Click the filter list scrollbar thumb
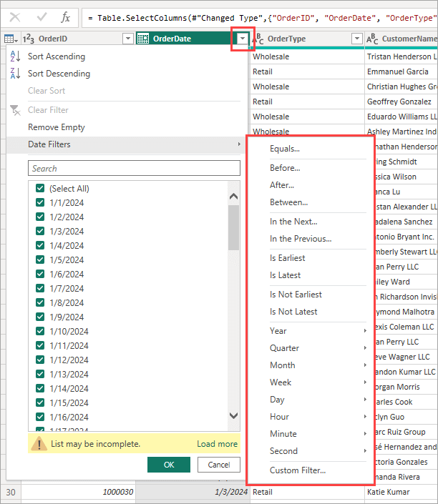Viewport: 438px width, 504px height. point(234,227)
